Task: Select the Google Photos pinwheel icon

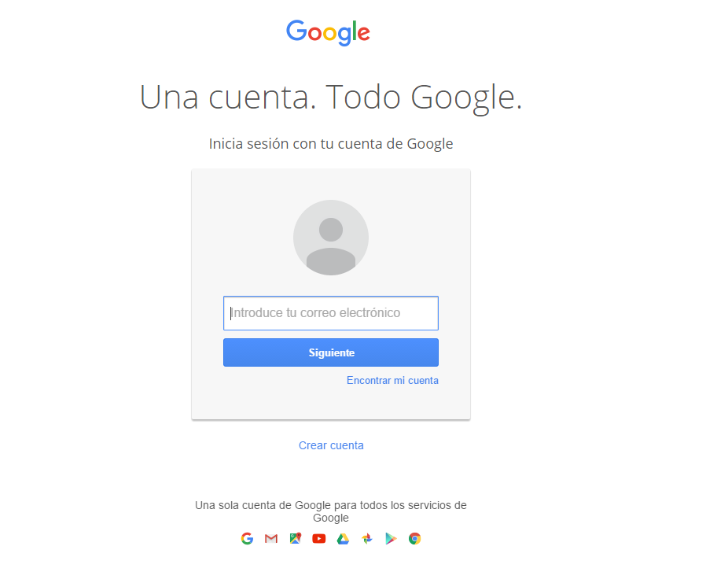Action: [x=367, y=538]
